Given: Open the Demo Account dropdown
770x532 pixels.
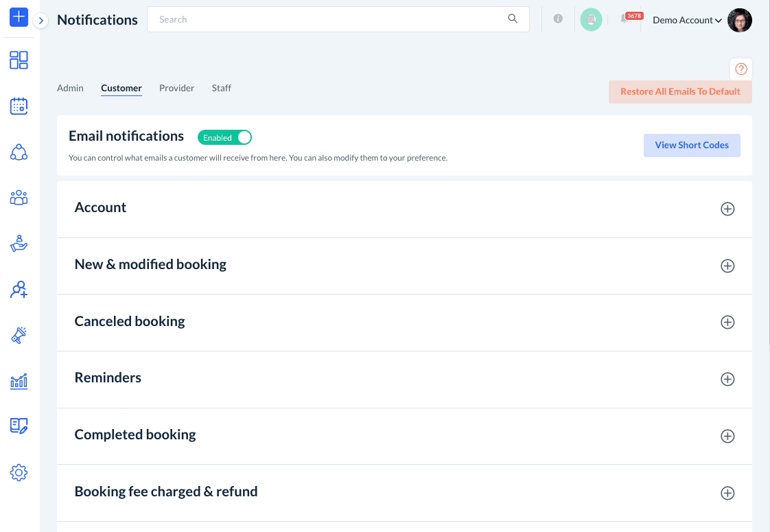Looking at the screenshot, I should coord(686,20).
